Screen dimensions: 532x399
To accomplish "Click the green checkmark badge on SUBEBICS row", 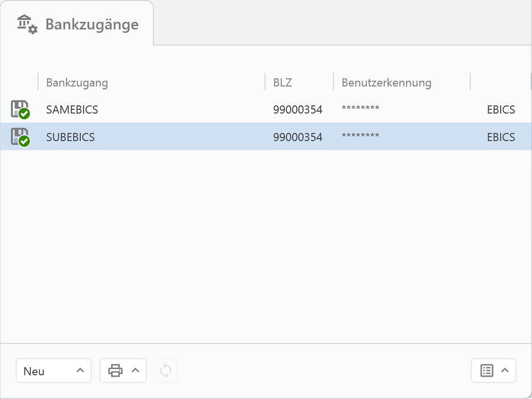I will click(x=23, y=141).
